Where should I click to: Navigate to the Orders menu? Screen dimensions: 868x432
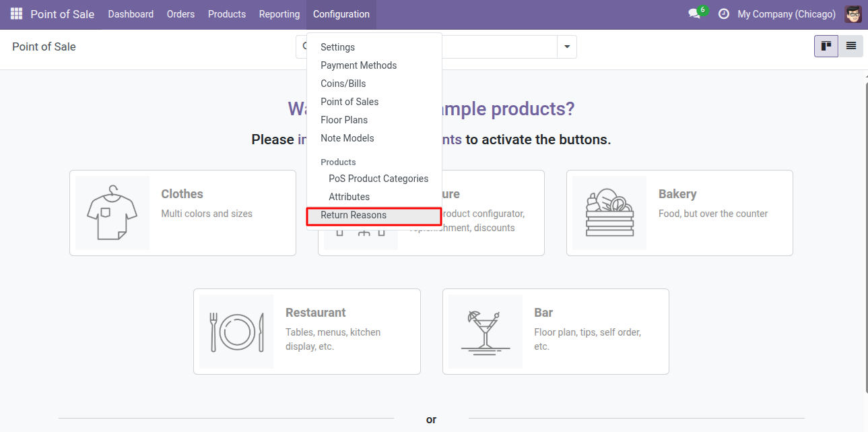180,13
